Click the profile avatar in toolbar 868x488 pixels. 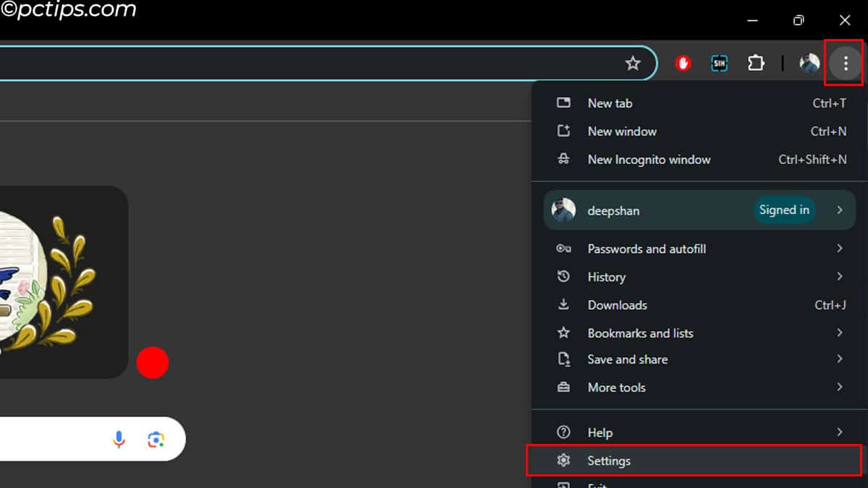pyautogui.click(x=809, y=64)
